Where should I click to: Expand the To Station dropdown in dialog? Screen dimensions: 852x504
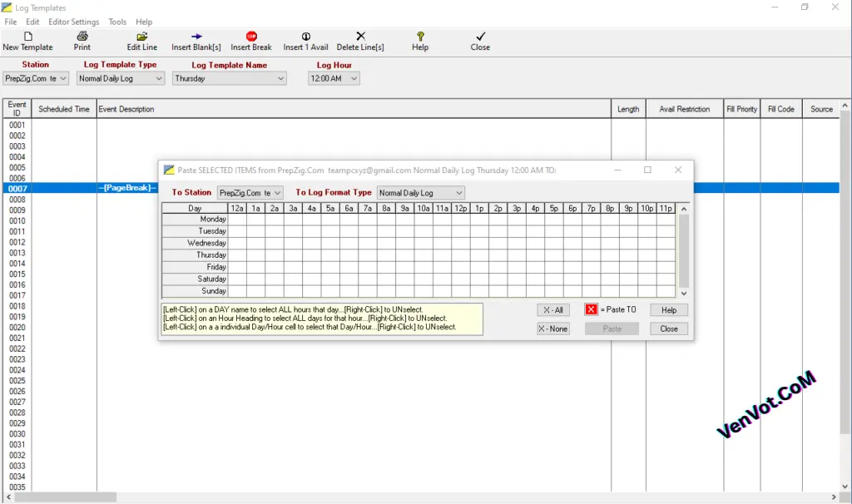pos(277,193)
